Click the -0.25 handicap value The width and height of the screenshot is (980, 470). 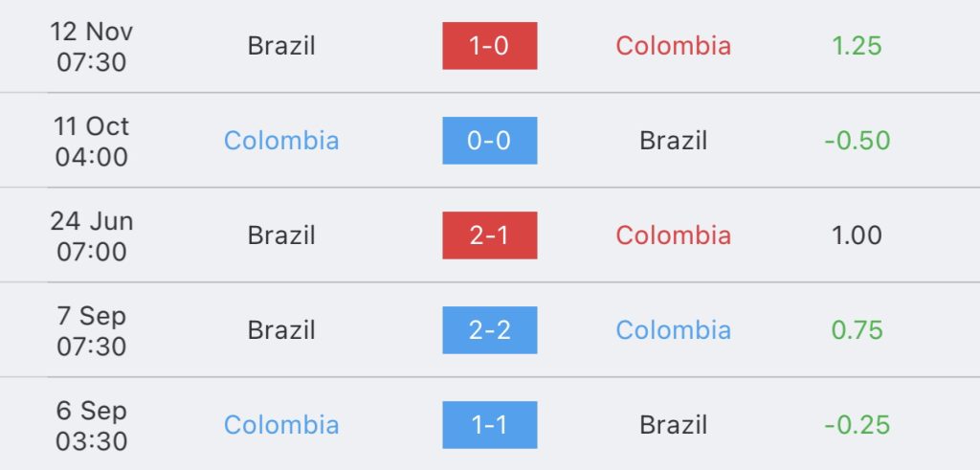857,425
